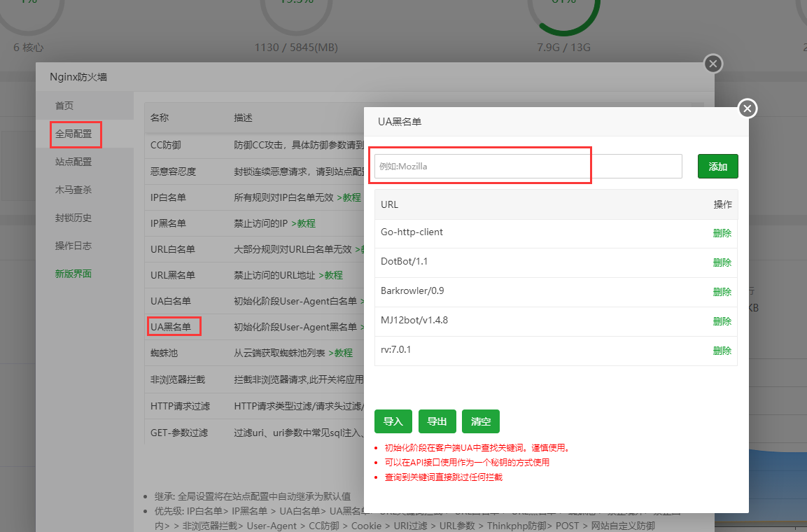Screen dimensions: 807x532
Task: Select the 蜘蛛池 rule name
Action: [164, 353]
